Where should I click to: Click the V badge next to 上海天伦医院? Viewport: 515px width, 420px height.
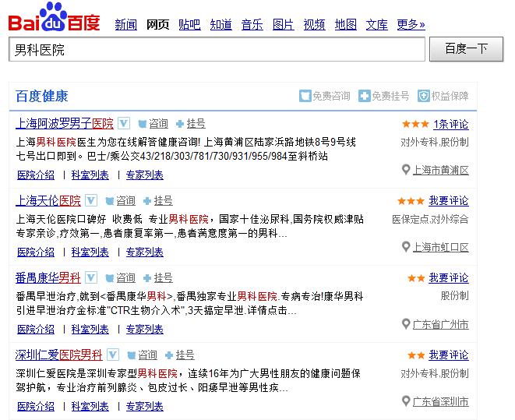coord(91,200)
